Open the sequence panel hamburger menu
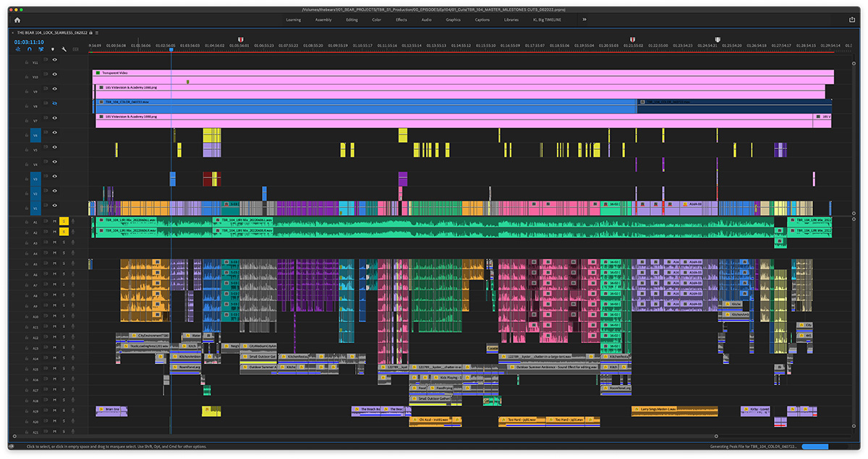This screenshot has width=868, height=459. pos(97,33)
